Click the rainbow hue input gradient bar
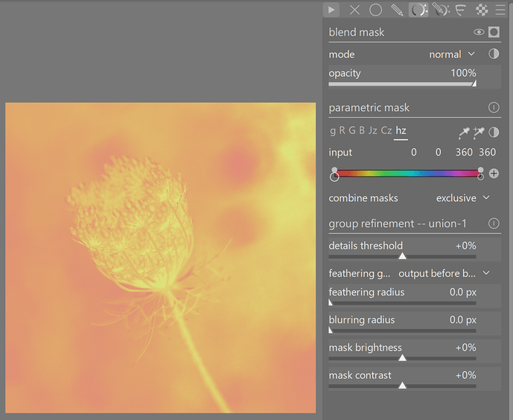513x420 pixels. (x=407, y=174)
